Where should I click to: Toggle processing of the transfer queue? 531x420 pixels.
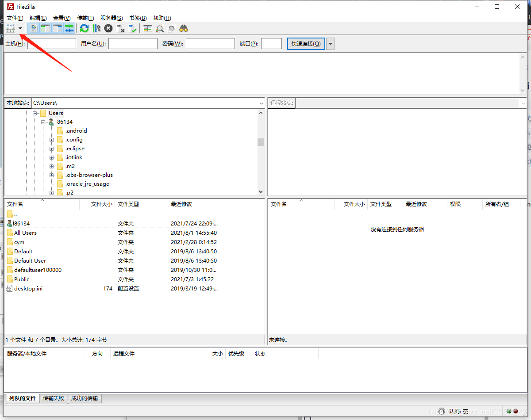click(x=96, y=28)
